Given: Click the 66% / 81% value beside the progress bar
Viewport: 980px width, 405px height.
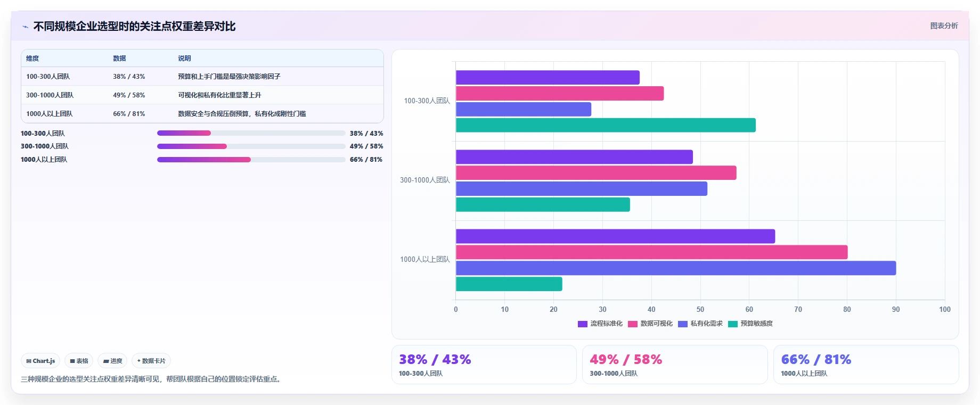Looking at the screenshot, I should tap(366, 160).
